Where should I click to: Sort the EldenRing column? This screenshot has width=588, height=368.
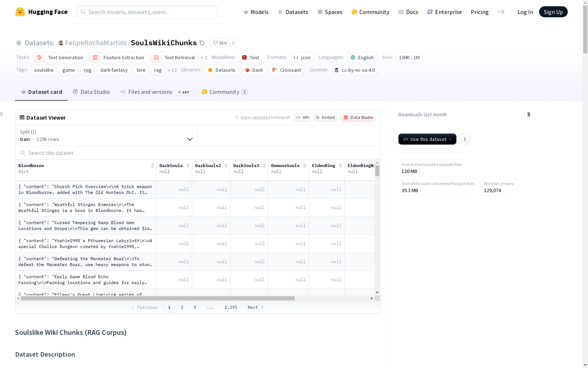(340, 166)
